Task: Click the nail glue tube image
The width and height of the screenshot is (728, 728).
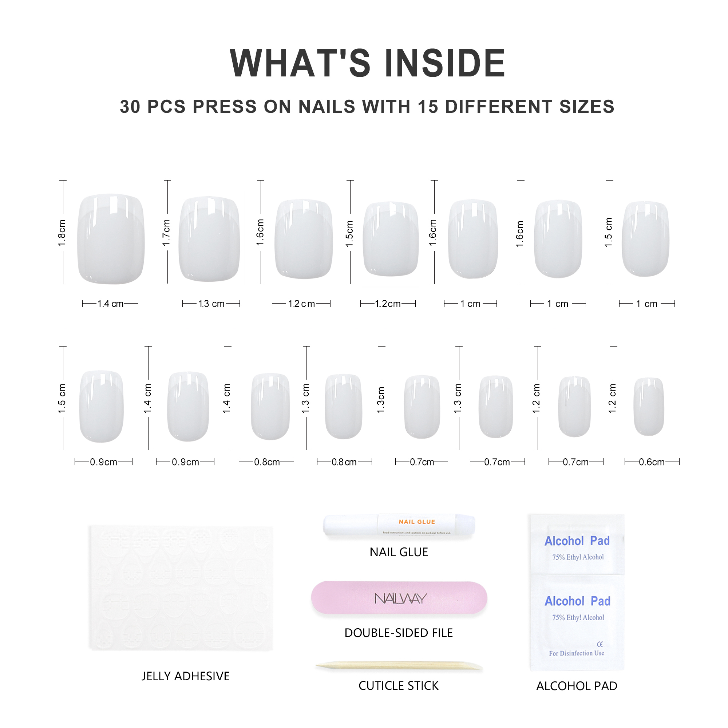Action: pyautogui.click(x=399, y=525)
